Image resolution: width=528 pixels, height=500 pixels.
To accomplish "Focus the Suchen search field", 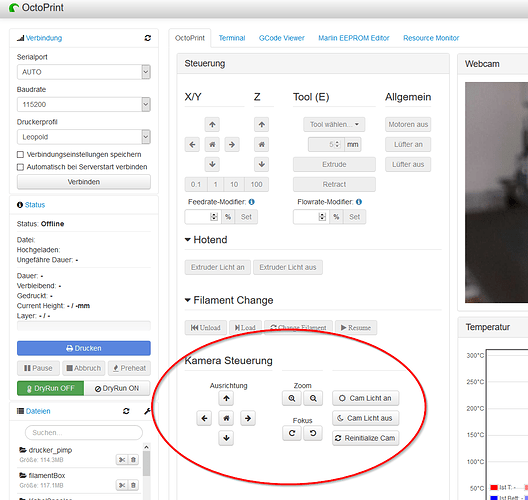I will (84, 433).
